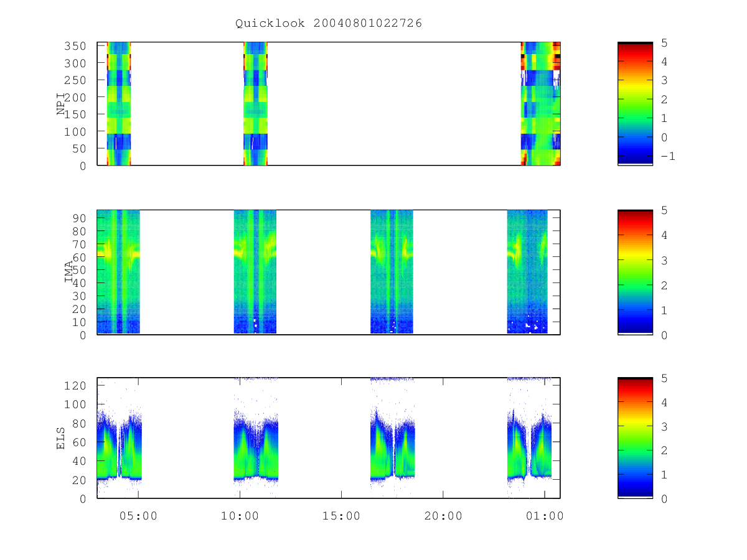Screen dimensions: 747x560
Task: Click the NPI panel color scale bar
Action: 635,104
